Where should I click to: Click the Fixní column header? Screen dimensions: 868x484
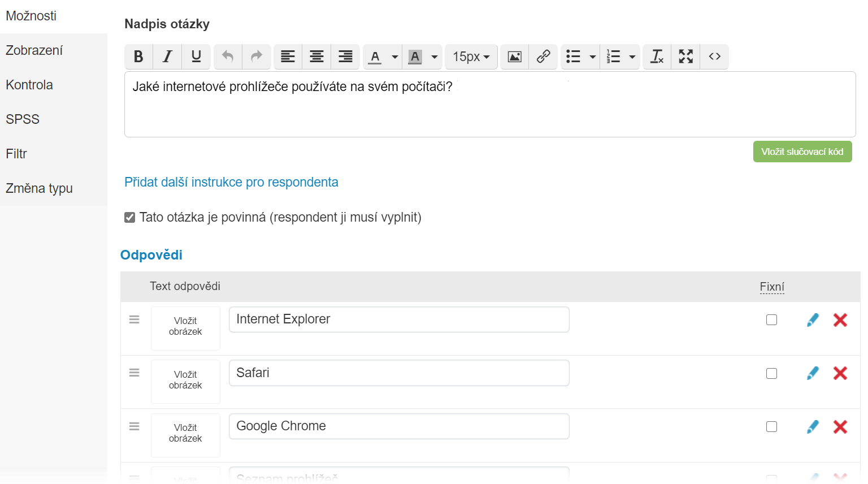click(772, 287)
